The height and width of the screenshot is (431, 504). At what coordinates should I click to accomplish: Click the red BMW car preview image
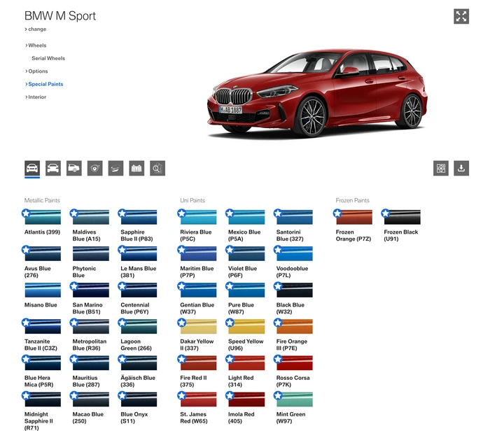tap(318, 93)
